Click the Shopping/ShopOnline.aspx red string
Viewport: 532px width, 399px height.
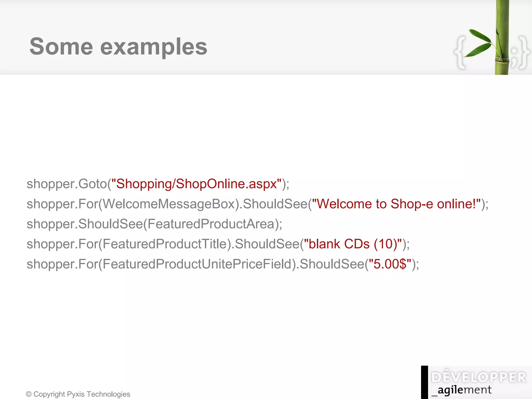pos(196,184)
